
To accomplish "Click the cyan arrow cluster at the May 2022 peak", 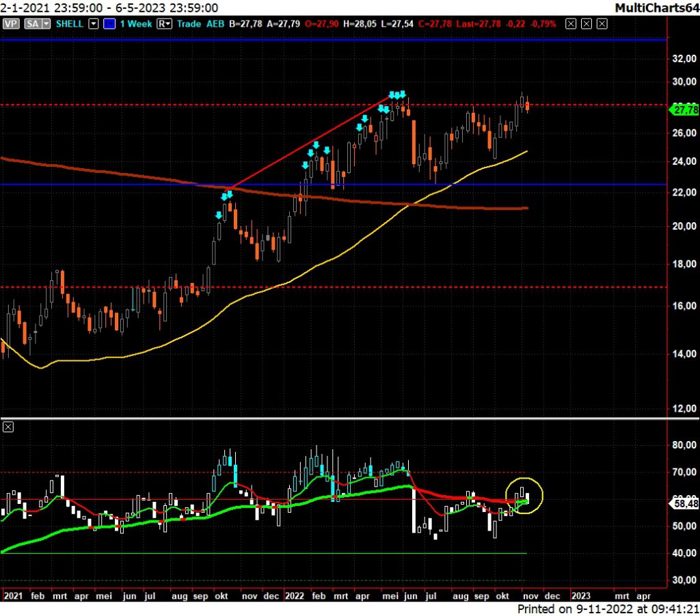I will (x=397, y=95).
